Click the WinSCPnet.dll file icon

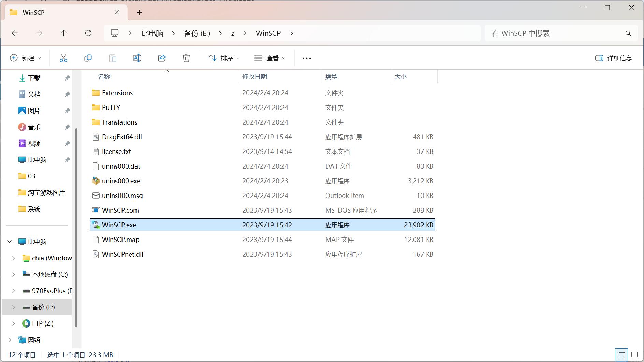pyautogui.click(x=96, y=254)
